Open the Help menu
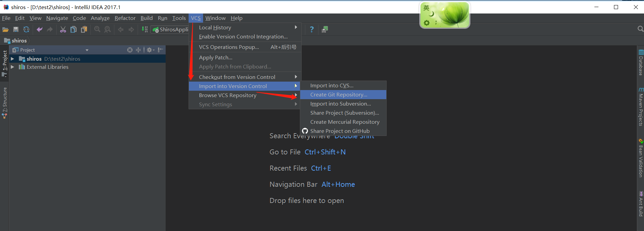This screenshot has height=231, width=644. point(236,18)
